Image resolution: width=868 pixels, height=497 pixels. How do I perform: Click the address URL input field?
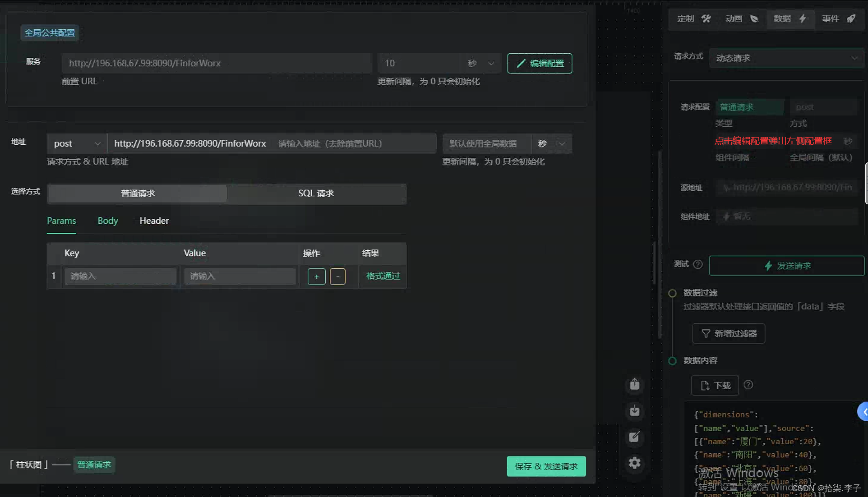(272, 143)
